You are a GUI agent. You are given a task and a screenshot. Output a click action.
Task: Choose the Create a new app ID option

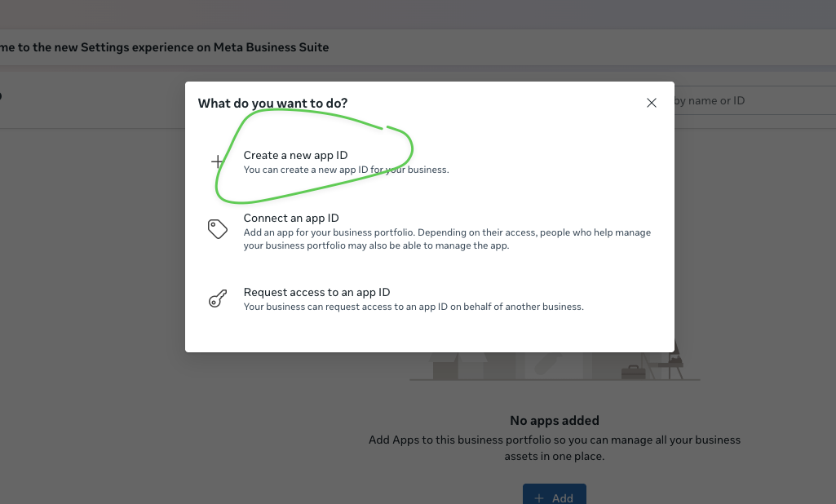point(296,155)
